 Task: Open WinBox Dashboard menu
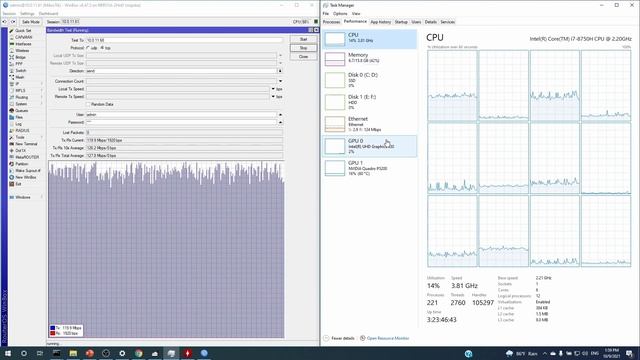pos(48,13)
